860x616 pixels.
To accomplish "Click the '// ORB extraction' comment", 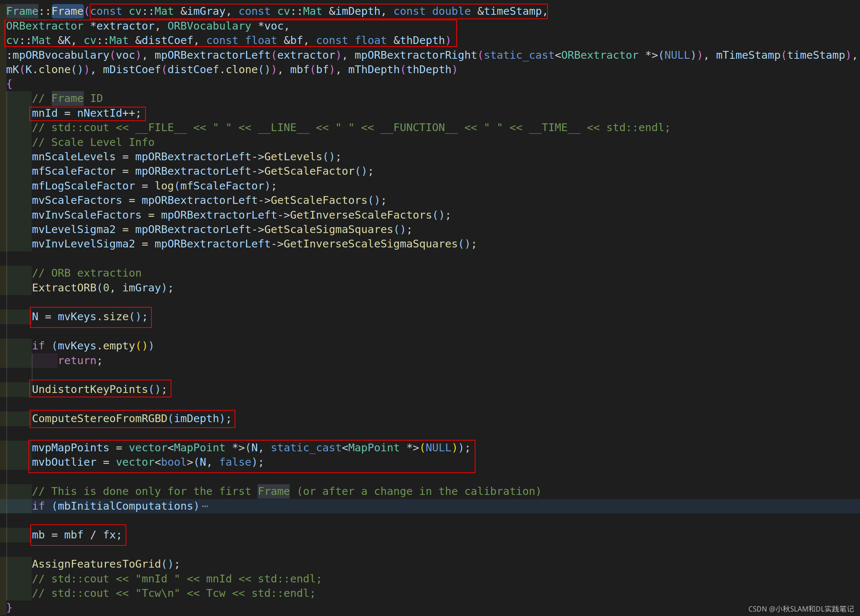I will [x=87, y=273].
